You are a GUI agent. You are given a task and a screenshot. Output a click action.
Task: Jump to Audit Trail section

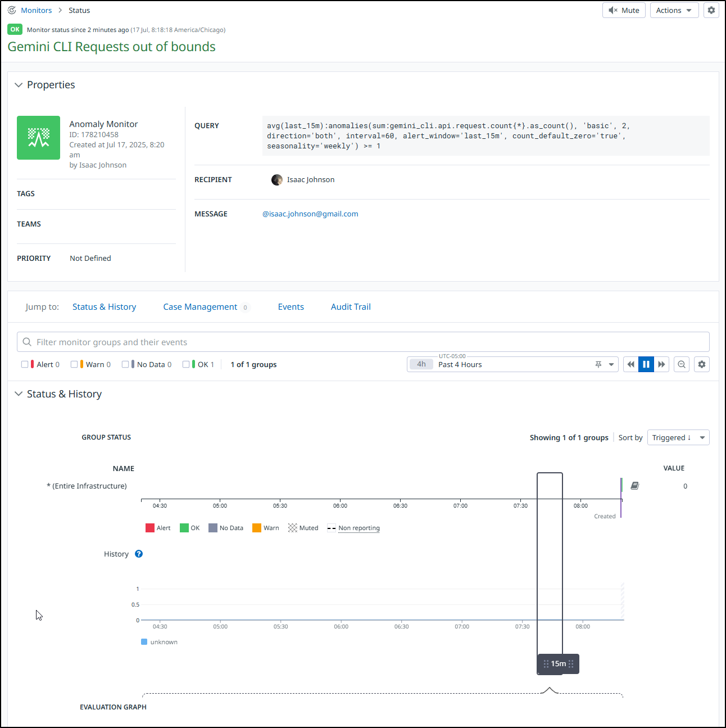351,307
